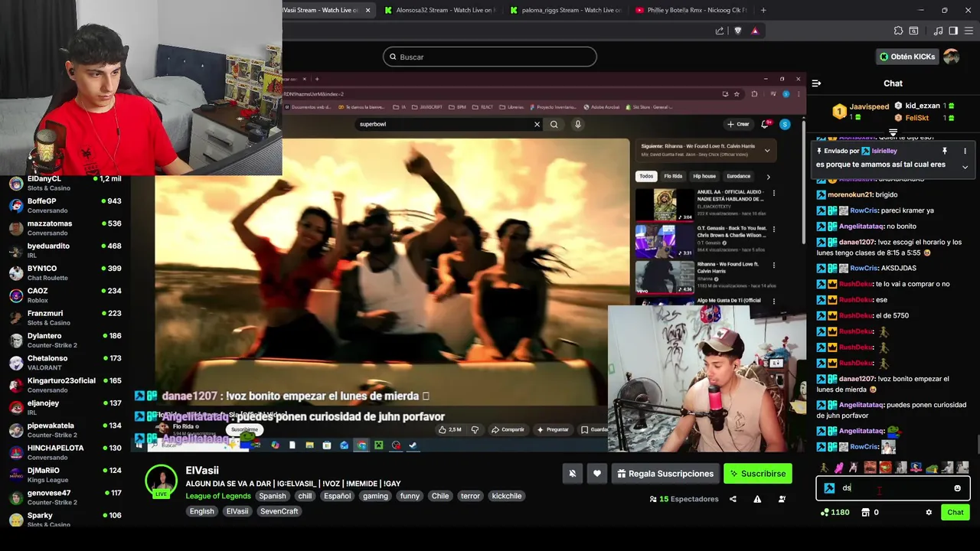Open the share icon beside Espectadores
This screenshot has width=980, height=551.
tap(733, 499)
